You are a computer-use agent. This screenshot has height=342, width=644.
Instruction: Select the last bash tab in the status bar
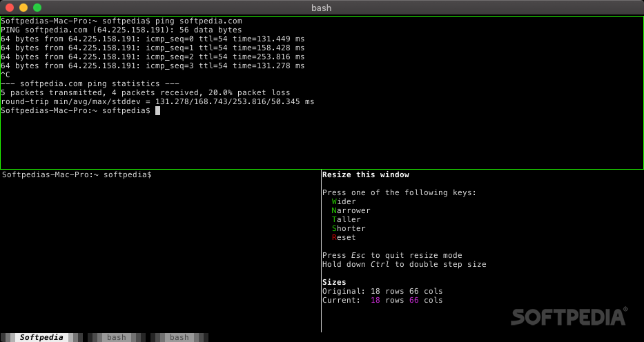179,337
